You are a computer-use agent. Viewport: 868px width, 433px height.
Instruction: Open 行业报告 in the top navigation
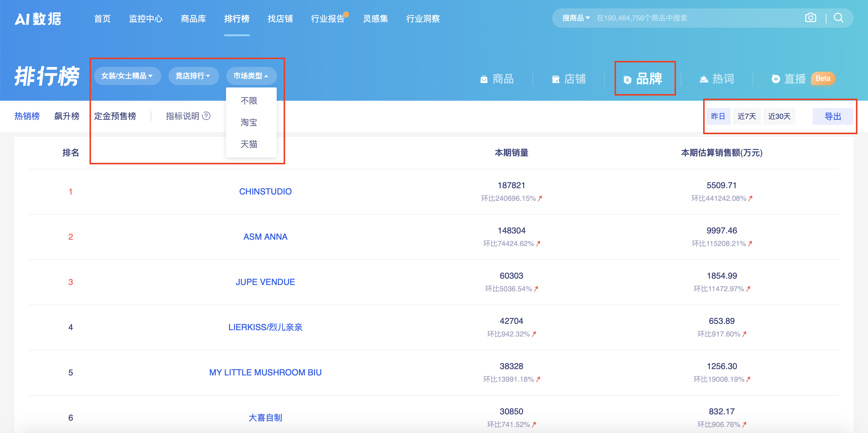point(328,19)
